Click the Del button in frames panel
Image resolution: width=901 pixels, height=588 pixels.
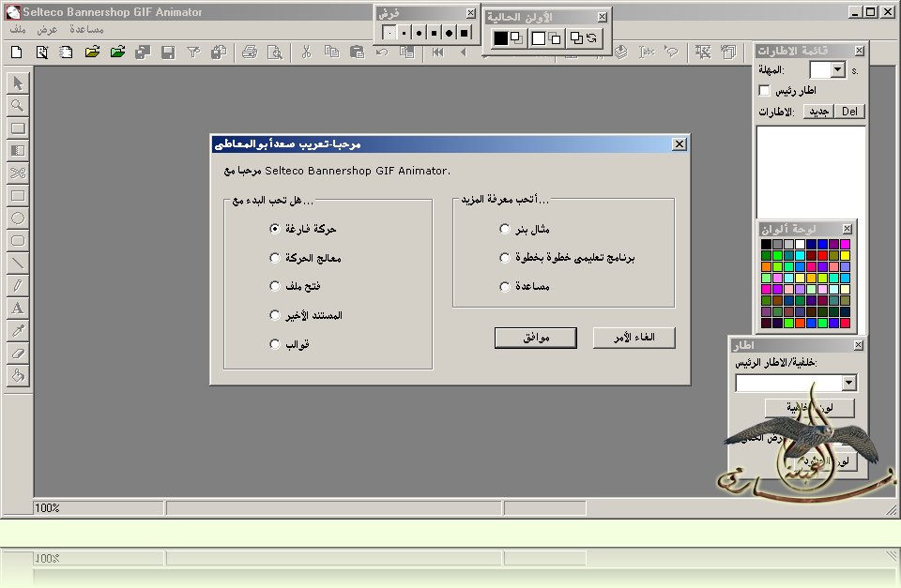tap(850, 112)
